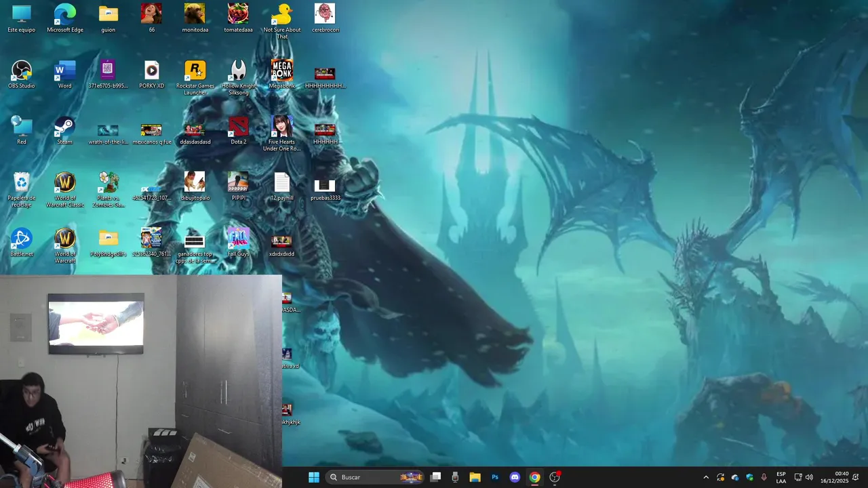868x488 pixels.
Task: Switch to Google Chrome in the taskbar
Action: [x=535, y=477]
